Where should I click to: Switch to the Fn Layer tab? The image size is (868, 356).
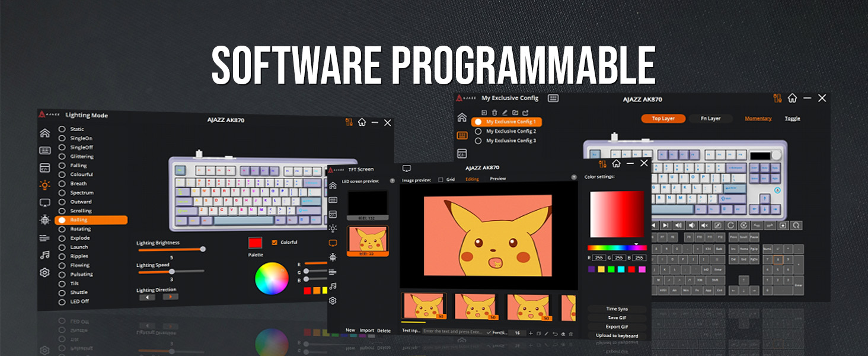point(710,119)
